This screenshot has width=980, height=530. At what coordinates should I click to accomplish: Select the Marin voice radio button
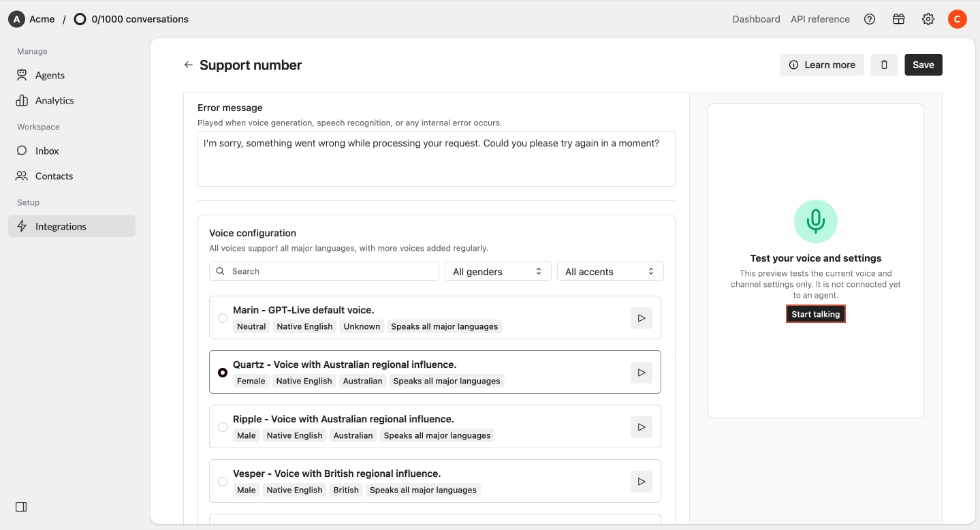pos(223,318)
